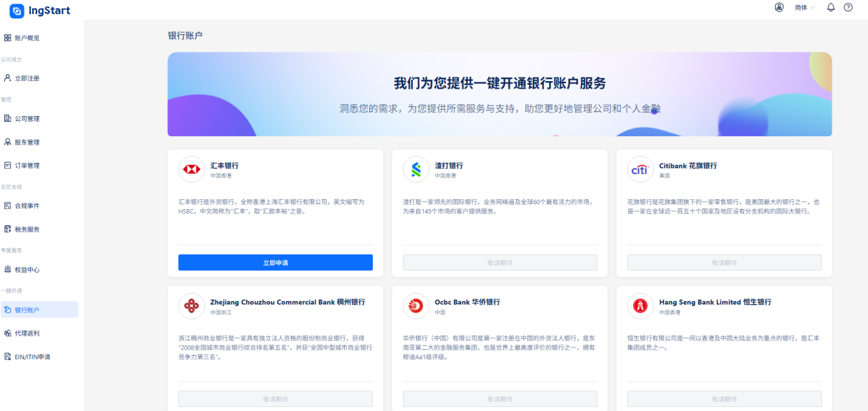Click the 汇丰银行 card title
The image size is (868, 411).
(225, 166)
